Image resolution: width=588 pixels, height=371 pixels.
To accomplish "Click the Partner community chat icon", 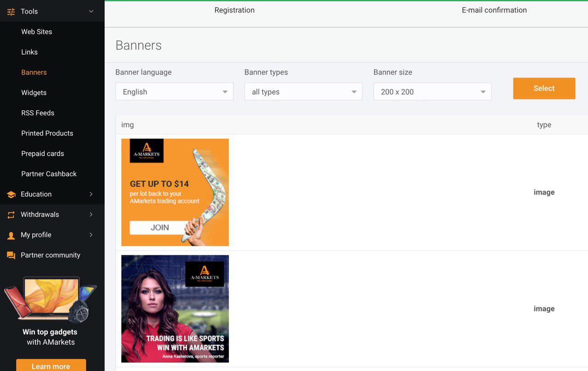I will pyautogui.click(x=11, y=255).
